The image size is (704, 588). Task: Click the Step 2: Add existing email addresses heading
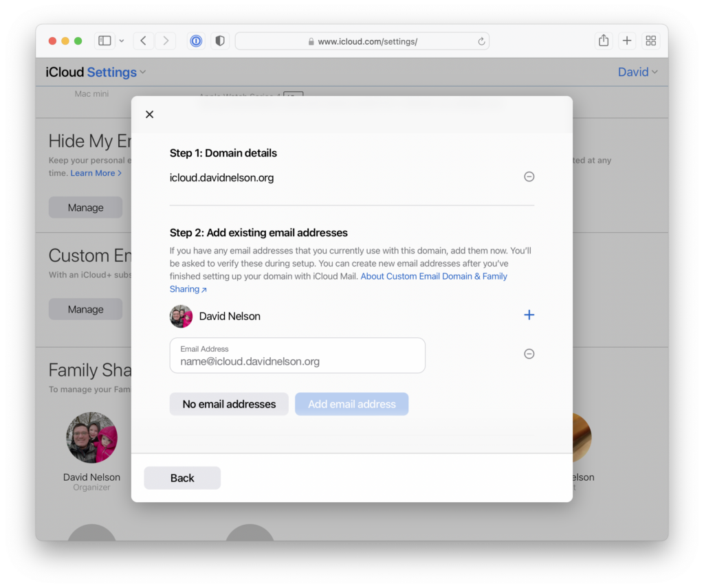point(258,233)
